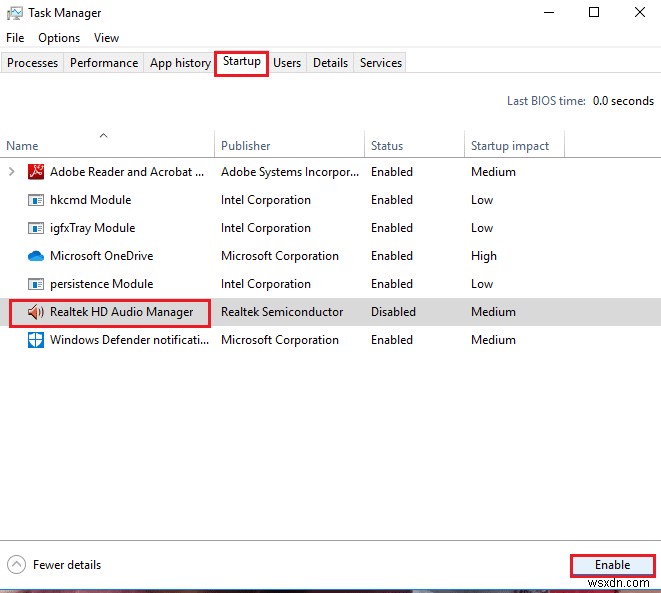This screenshot has height=593, width=661.
Task: Click the Microsoft OneDrive cloud icon
Action: [x=36, y=256]
